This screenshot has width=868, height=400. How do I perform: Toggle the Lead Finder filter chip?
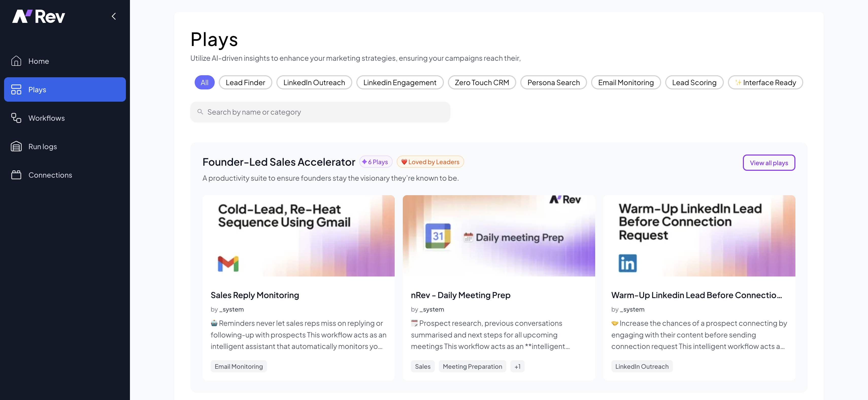pos(245,82)
